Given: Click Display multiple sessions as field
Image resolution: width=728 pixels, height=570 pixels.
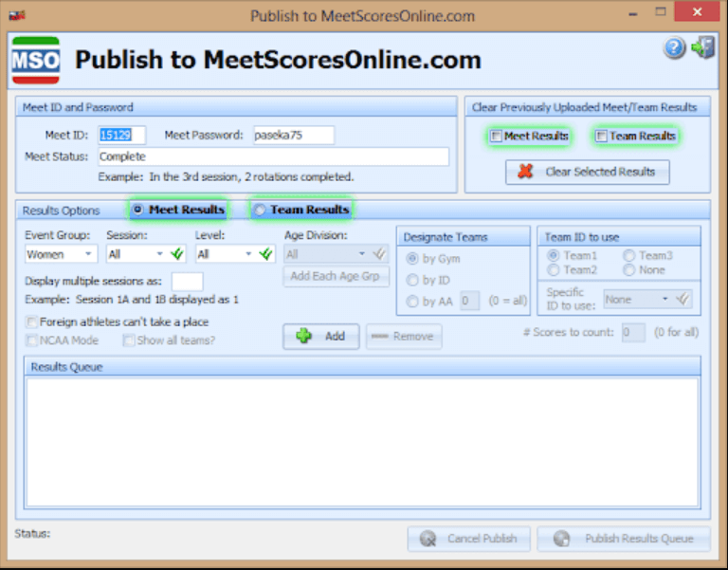Looking at the screenshot, I should [x=187, y=281].
